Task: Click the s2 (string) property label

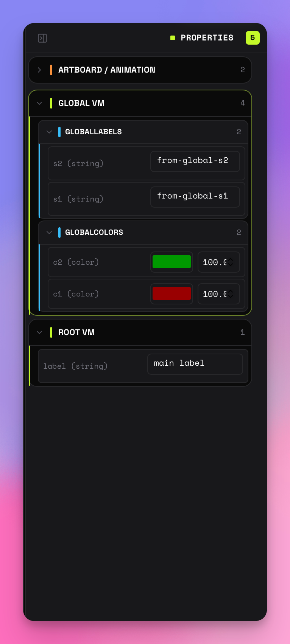Action: click(78, 163)
